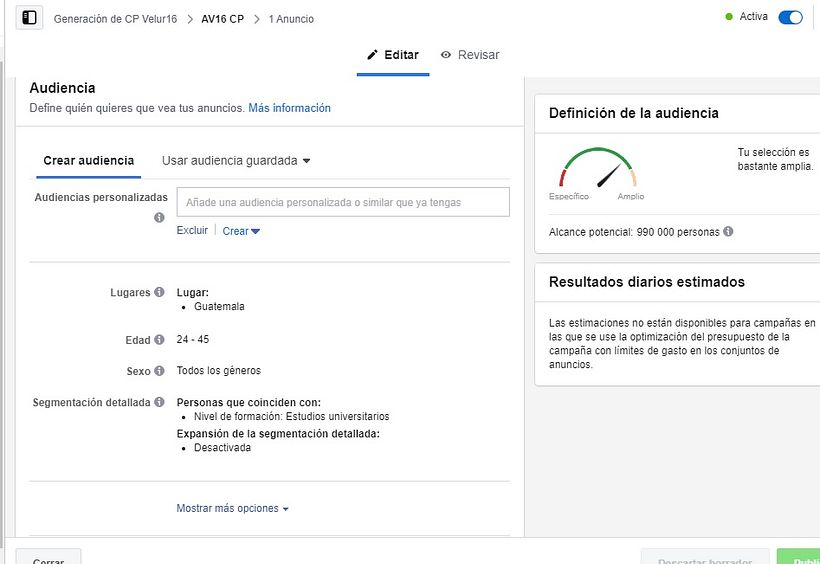Click the custom audience search field
This screenshot has height=564, width=820.
click(x=343, y=202)
